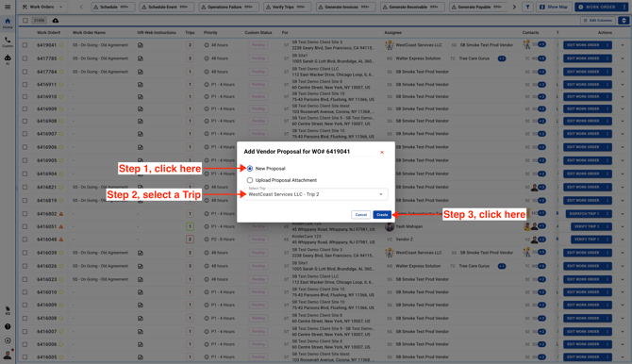Check the box for work order 6417785
Screen dimensions: 632x364
[x=25, y=58]
